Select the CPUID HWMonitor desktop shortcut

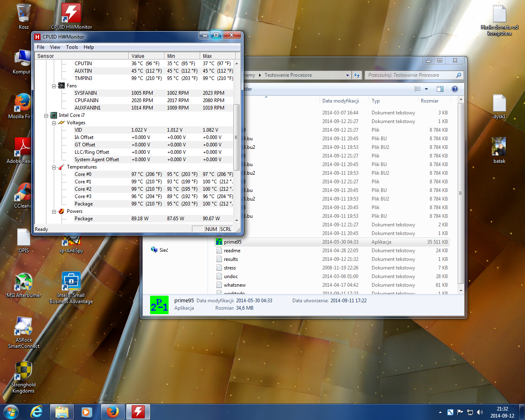point(71,16)
